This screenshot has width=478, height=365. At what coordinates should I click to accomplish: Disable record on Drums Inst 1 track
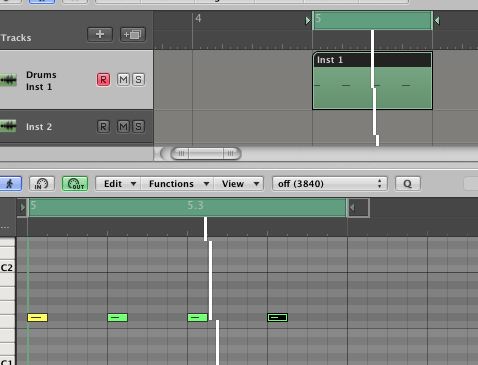pyautogui.click(x=103, y=80)
